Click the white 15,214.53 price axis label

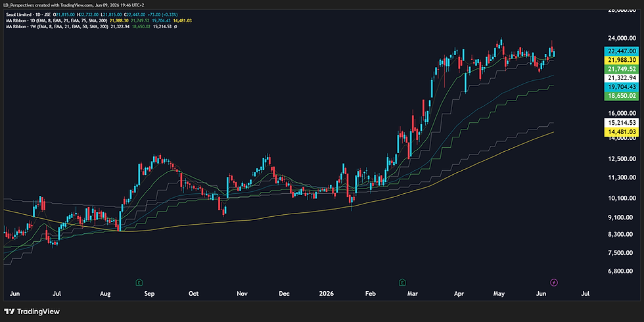pos(622,122)
